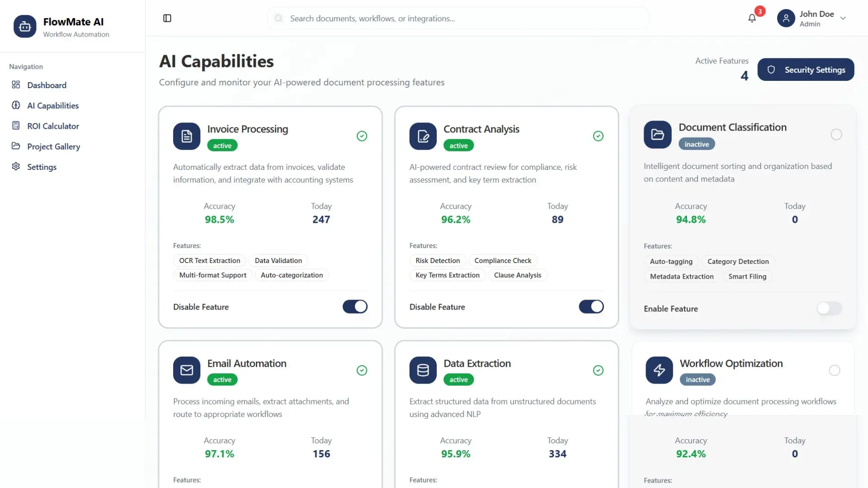Click the Metadata Extraction tag
This screenshot has height=488, width=868.
682,276
